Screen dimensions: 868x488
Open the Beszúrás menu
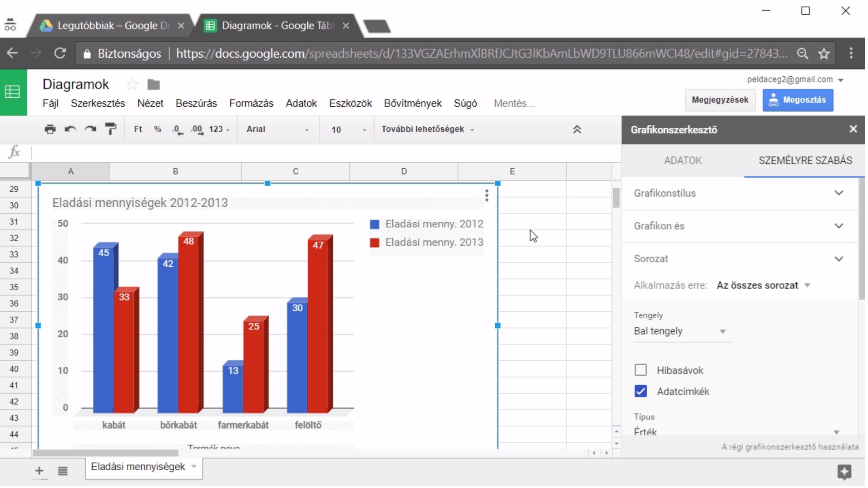click(x=197, y=104)
